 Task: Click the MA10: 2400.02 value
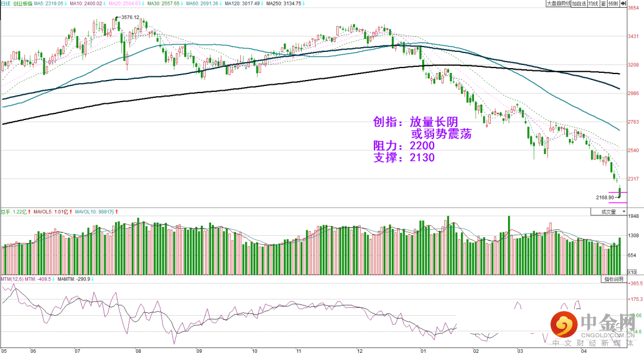[85, 4]
